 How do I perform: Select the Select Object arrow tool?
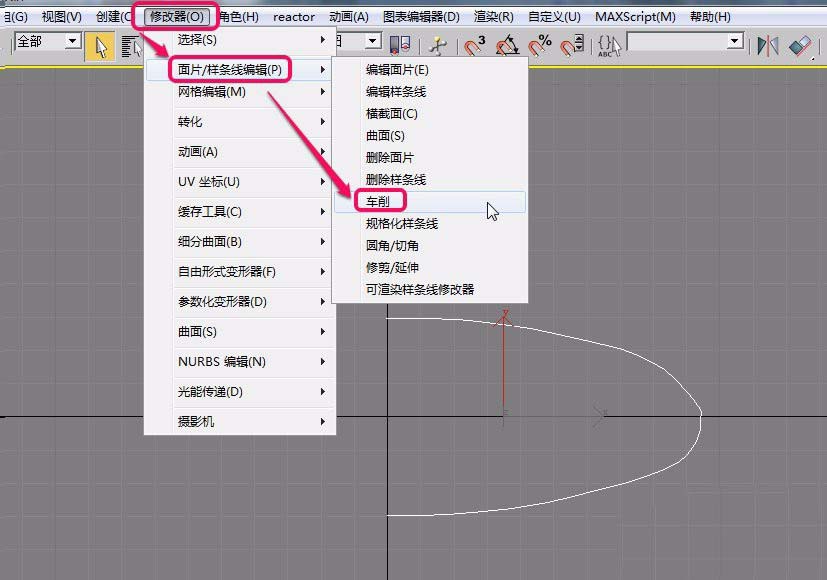click(x=102, y=44)
